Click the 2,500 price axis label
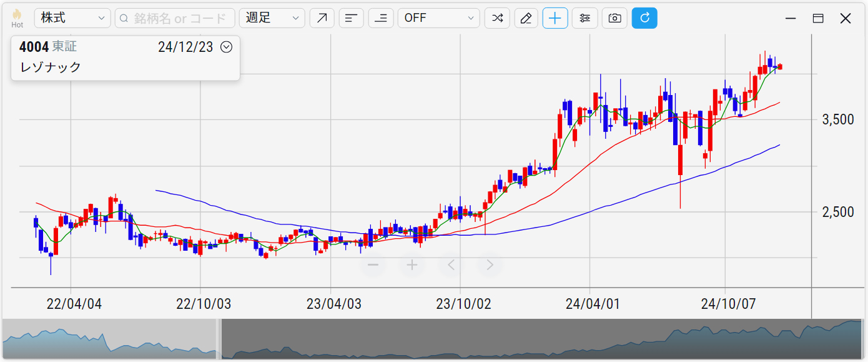Screen dimensions: 868x362 [x=838, y=212]
